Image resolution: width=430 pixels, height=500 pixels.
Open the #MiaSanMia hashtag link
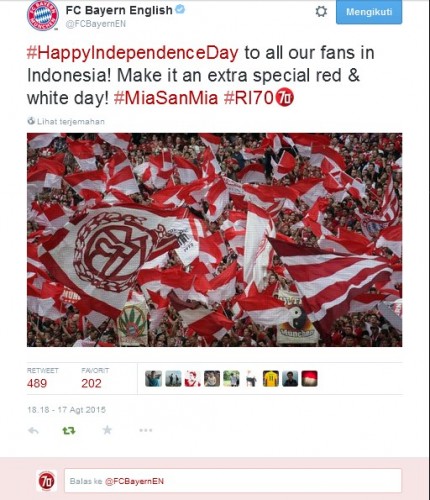coord(166,98)
